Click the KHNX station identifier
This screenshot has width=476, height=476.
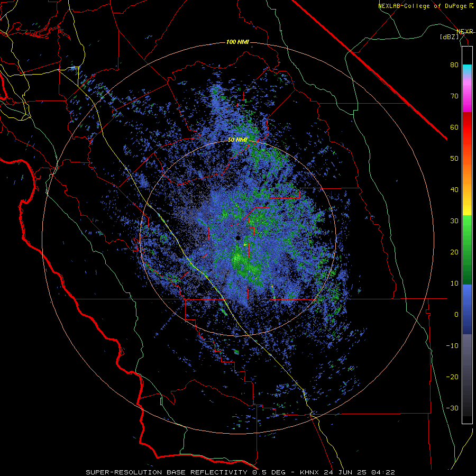[x=309, y=472]
